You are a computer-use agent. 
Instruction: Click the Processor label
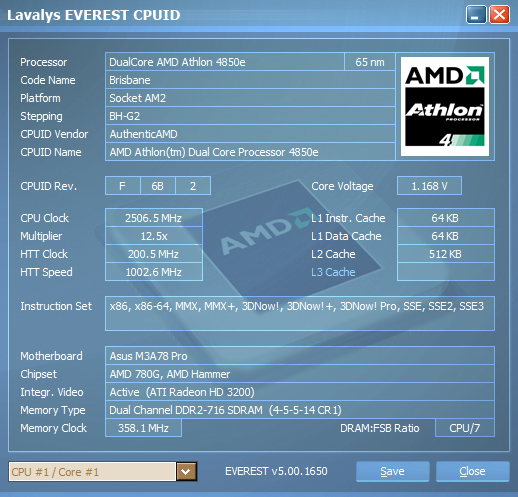(x=44, y=62)
